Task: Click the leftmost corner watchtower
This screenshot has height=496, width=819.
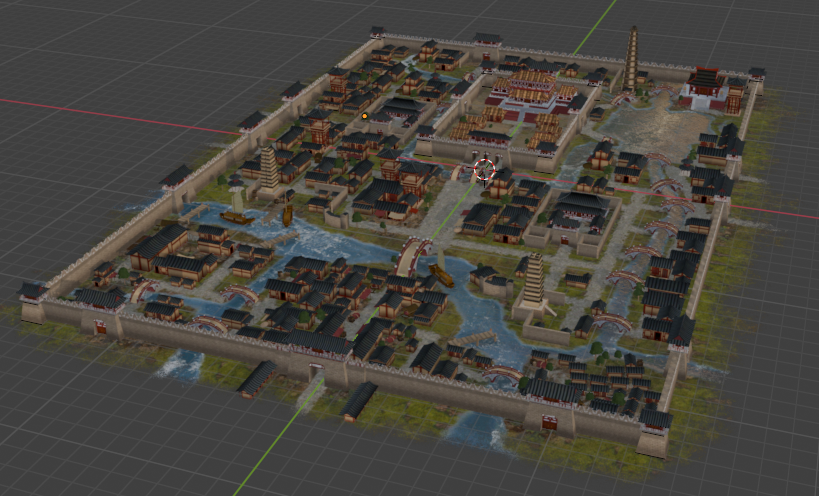Action: coord(32,301)
